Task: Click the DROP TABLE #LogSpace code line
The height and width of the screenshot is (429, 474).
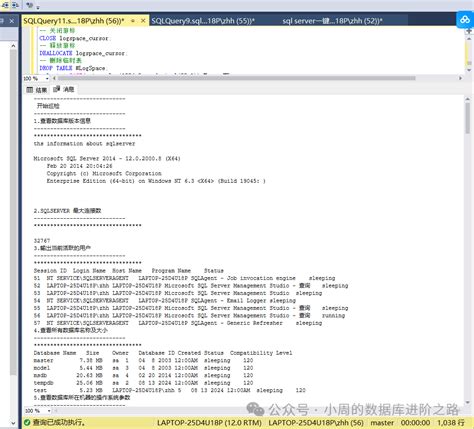Action: click(72, 68)
